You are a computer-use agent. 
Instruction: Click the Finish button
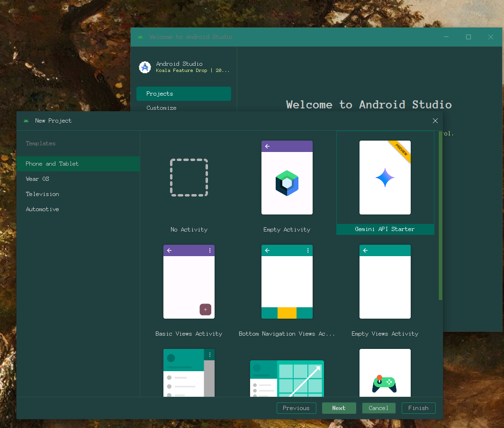(419, 408)
